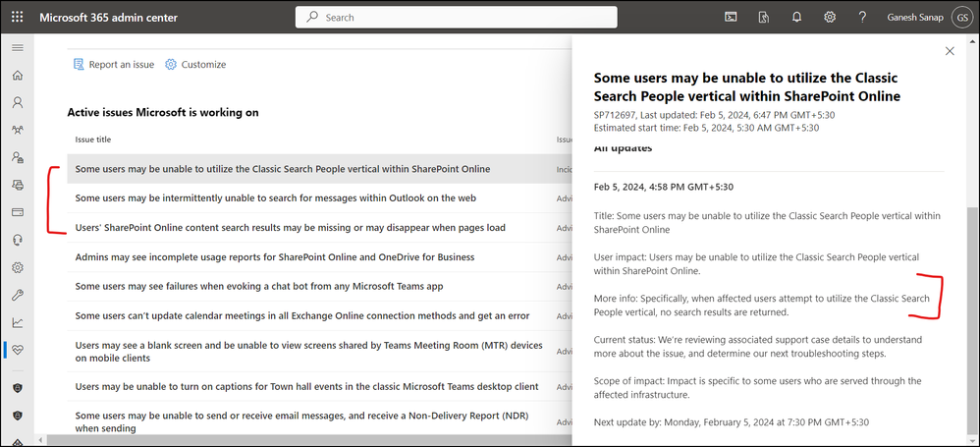Viewport: 980px width, 447px height.
Task: Open the GS account avatar menu
Action: click(958, 17)
